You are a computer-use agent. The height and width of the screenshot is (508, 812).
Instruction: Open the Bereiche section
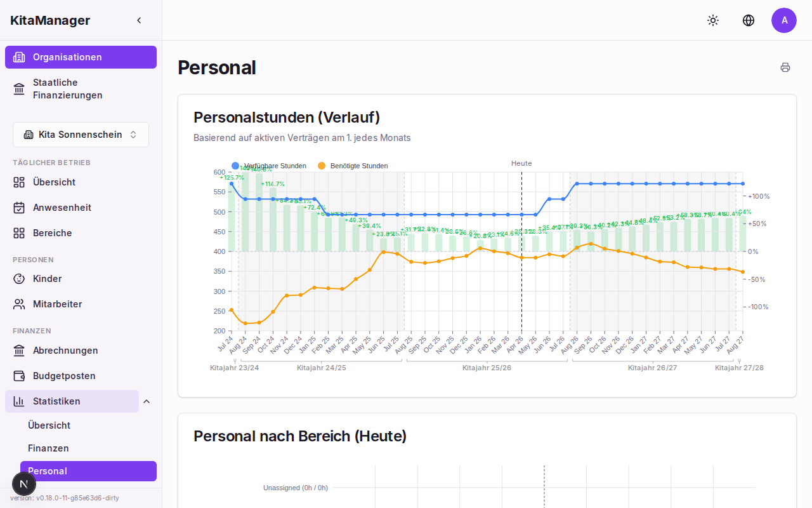coord(19,233)
